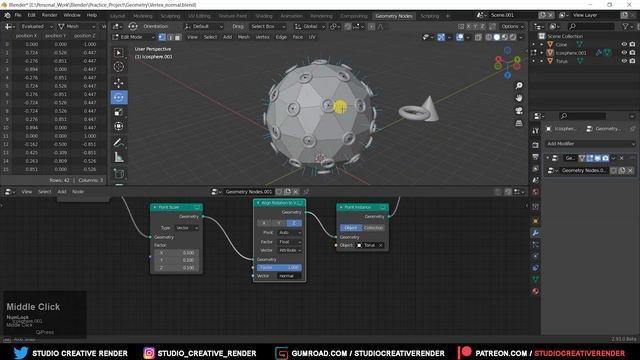Choose the Move tool in viewport toolbar
The image size is (640, 360).
tap(119, 83)
